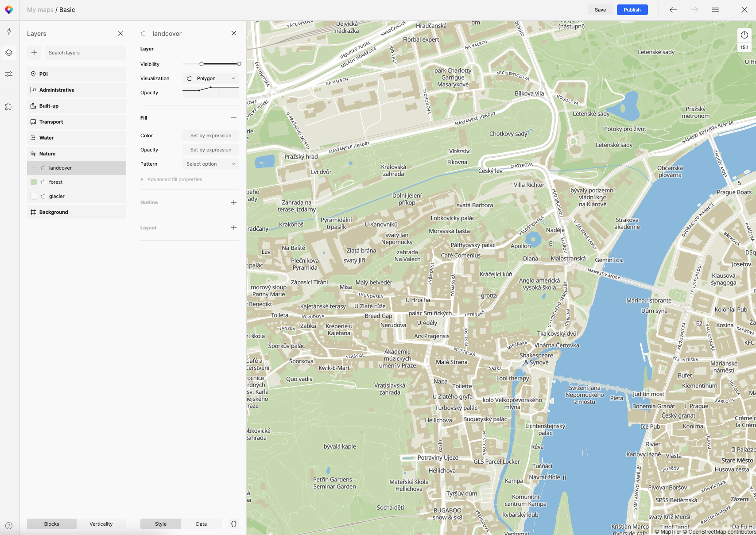Switch to the Data tab

202,524
